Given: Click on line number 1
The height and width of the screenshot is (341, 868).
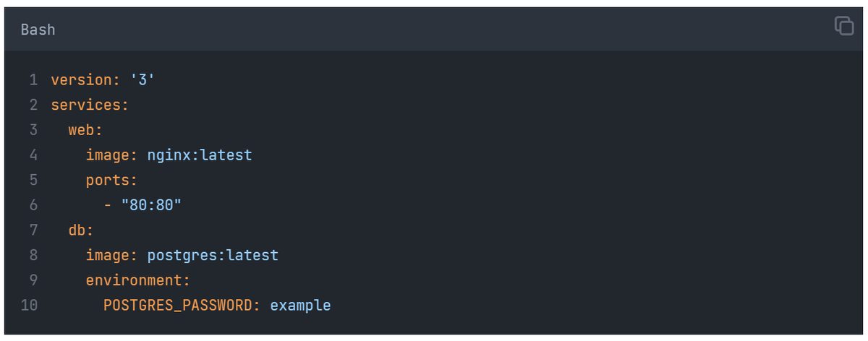Looking at the screenshot, I should (x=33, y=79).
